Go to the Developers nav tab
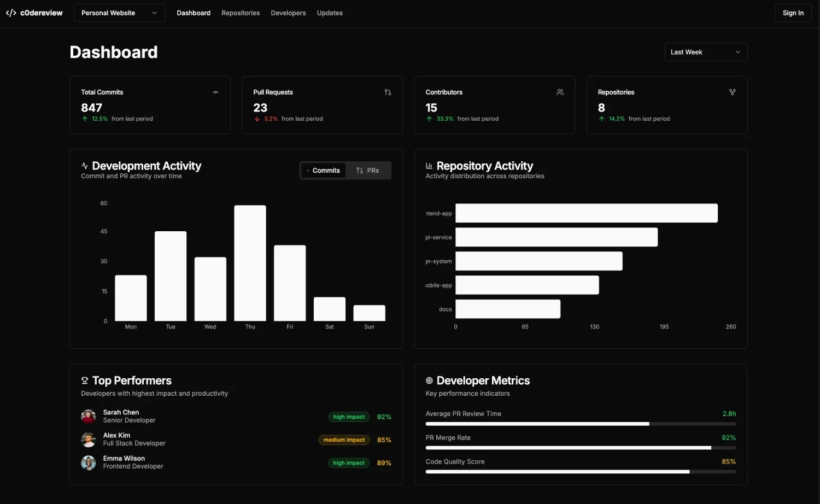820x504 pixels. 288,13
